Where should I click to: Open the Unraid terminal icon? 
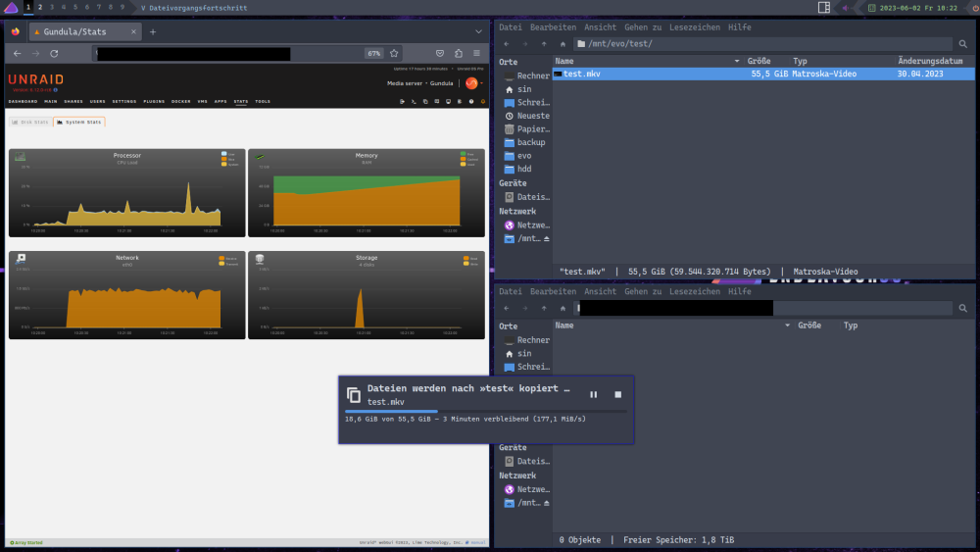[x=414, y=101]
